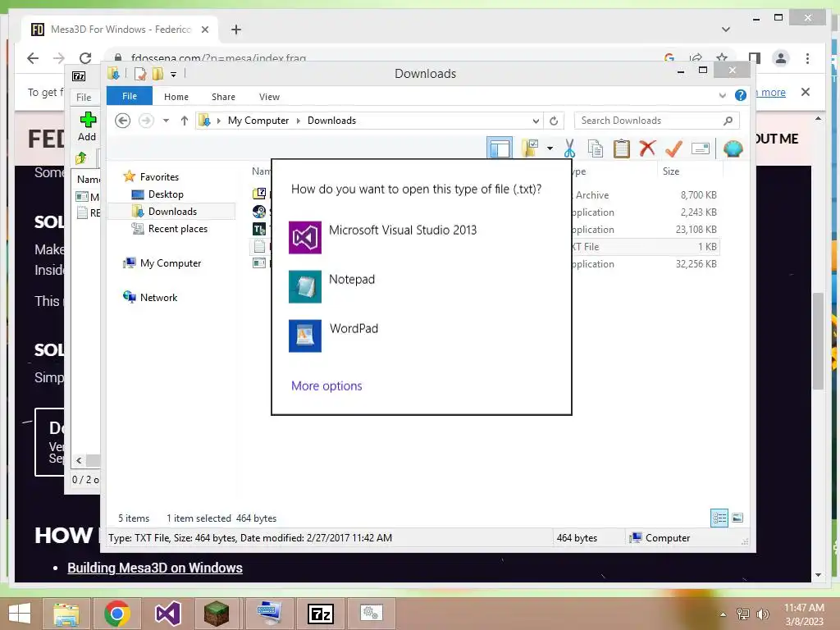Open the Classic Shell settings shell icon
Viewport: 840px width, 630px height.
(733, 148)
